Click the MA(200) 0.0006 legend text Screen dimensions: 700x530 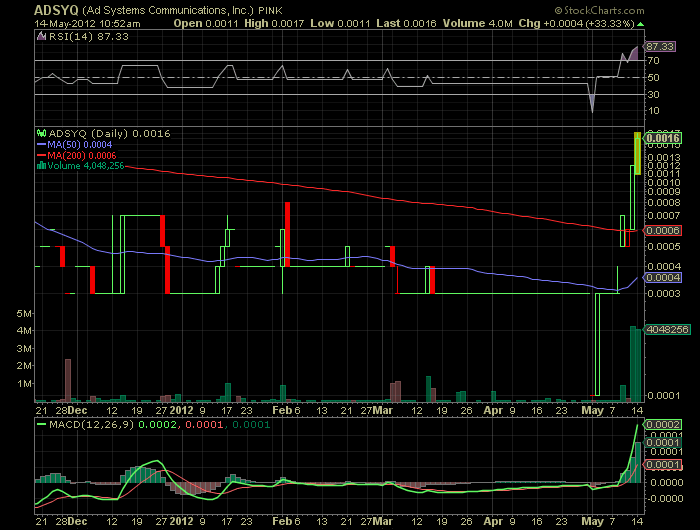(82, 155)
